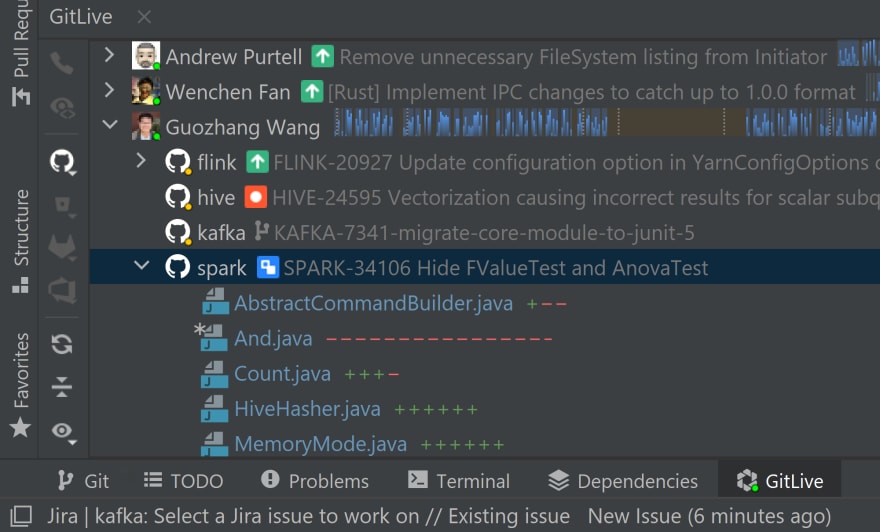Screen dimensions: 880x532
Task: Click the GitHub icon beside spark
Action: pos(177,267)
